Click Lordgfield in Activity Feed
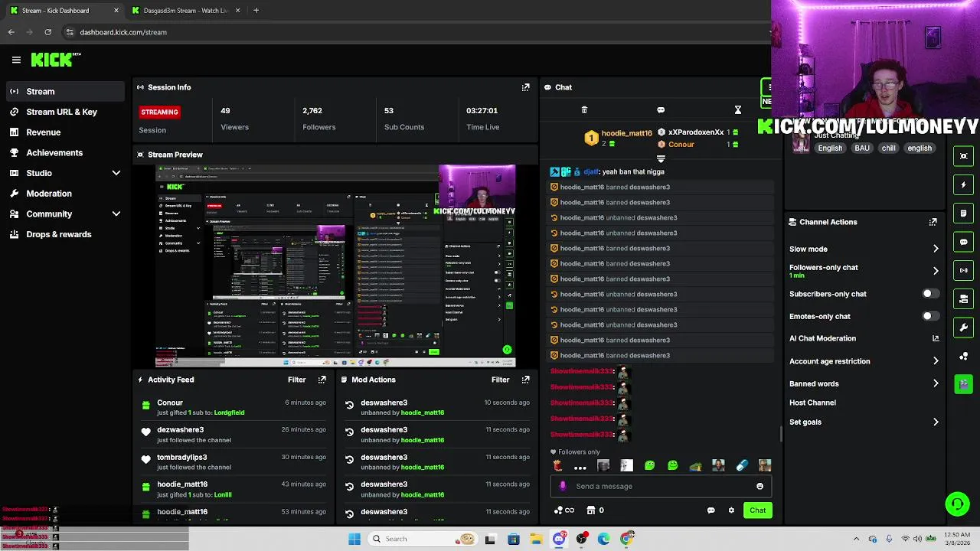The image size is (980, 551). (x=229, y=412)
